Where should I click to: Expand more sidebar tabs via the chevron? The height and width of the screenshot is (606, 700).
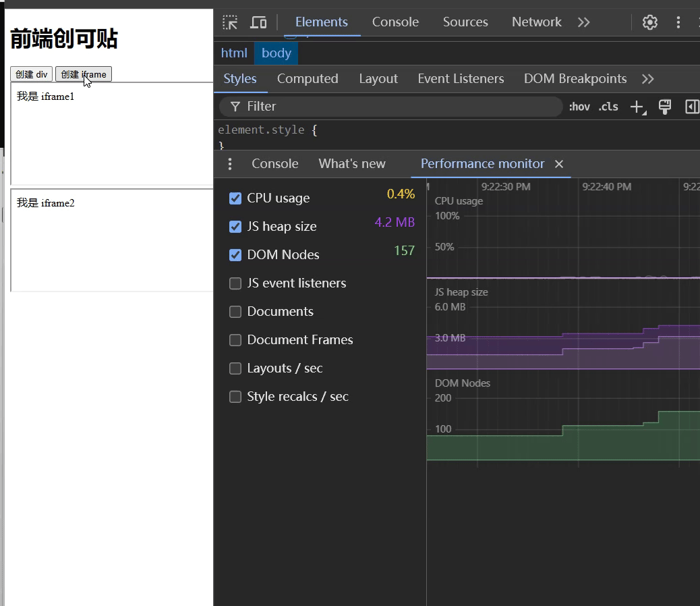(x=647, y=79)
